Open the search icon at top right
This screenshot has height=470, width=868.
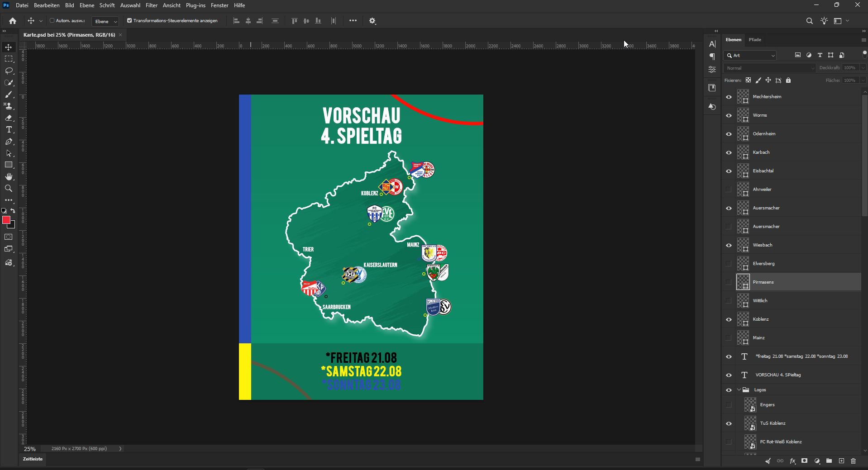pos(809,21)
